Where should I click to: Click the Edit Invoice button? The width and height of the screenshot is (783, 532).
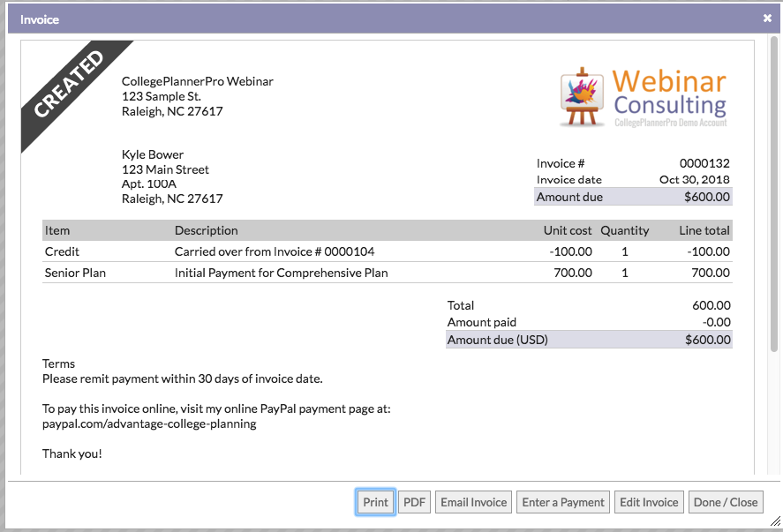[649, 502]
